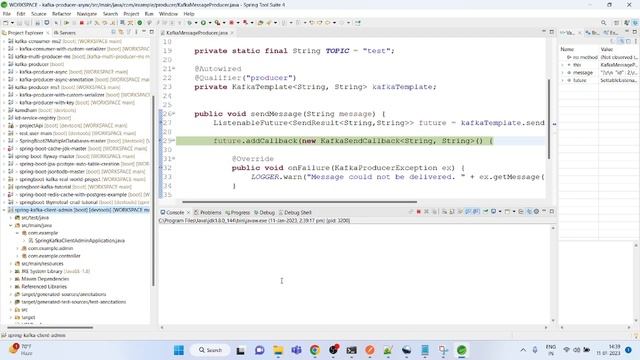Click the Windows Start button
Screen dimensions: 640x360
click(x=179, y=350)
